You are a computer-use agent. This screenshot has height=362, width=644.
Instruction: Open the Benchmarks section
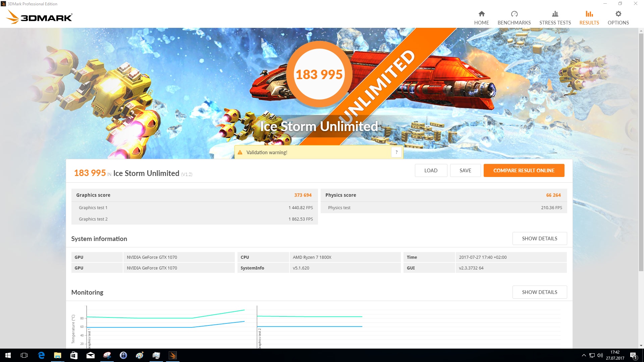514,18
